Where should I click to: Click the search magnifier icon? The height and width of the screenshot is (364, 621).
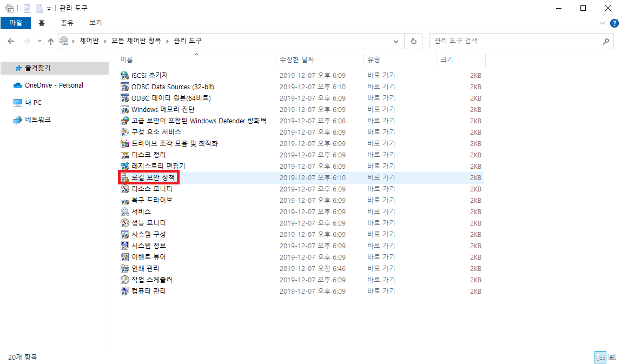pos(605,41)
